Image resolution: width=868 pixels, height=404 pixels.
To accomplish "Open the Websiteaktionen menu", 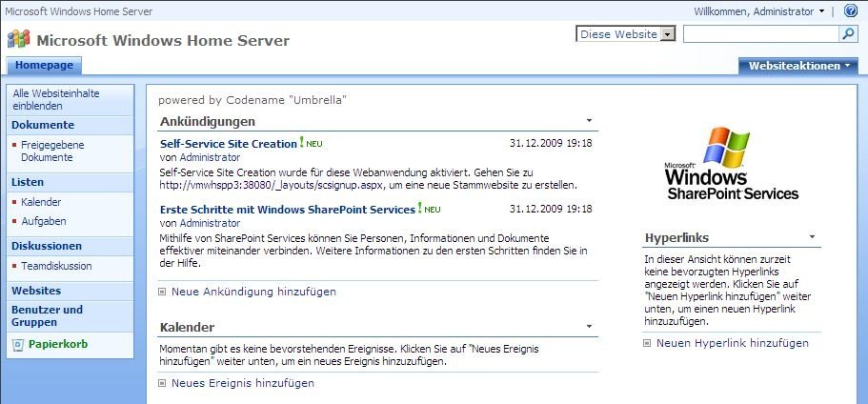I will tap(798, 66).
